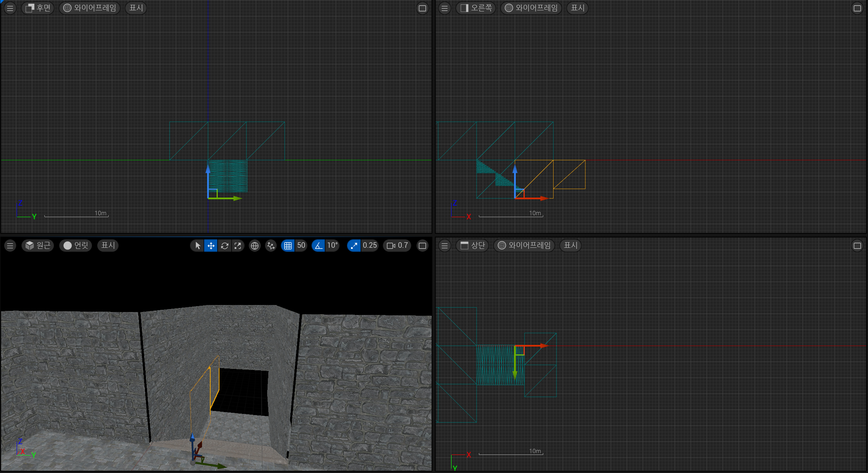Toggle rotation angle snapping

tap(319, 246)
